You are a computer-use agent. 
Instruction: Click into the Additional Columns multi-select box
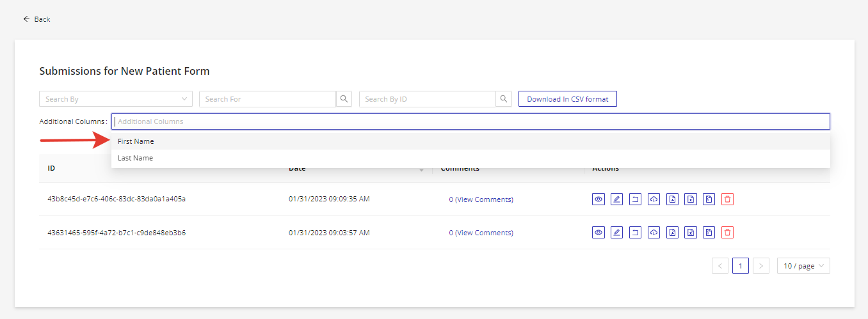pos(470,121)
